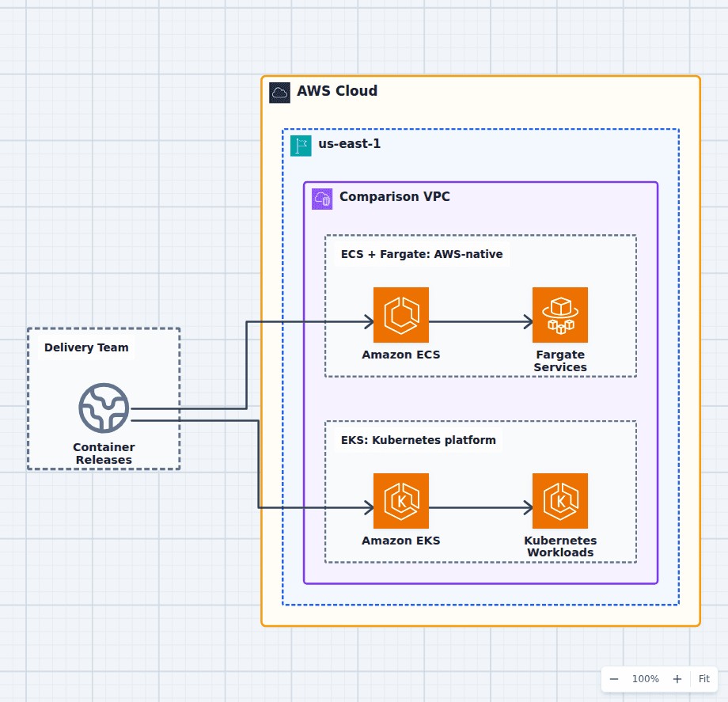The height and width of the screenshot is (702, 728).
Task: Select the 'ECS + Fargate: AWS-native' group label
Action: click(422, 254)
